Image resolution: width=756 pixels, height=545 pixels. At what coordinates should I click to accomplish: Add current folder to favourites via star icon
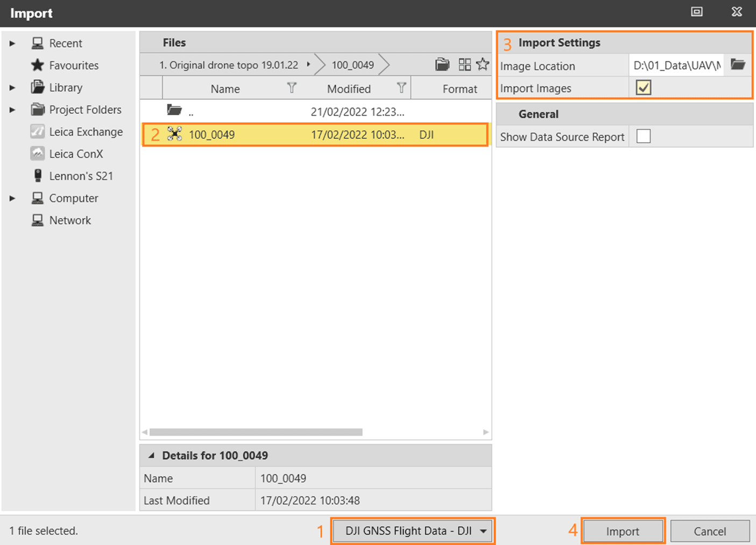[483, 65]
